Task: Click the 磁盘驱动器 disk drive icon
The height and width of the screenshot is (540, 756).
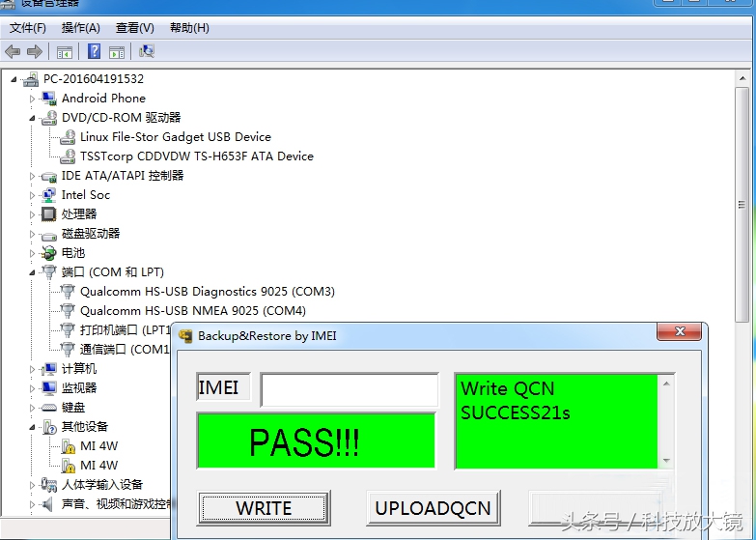Action: pos(49,235)
